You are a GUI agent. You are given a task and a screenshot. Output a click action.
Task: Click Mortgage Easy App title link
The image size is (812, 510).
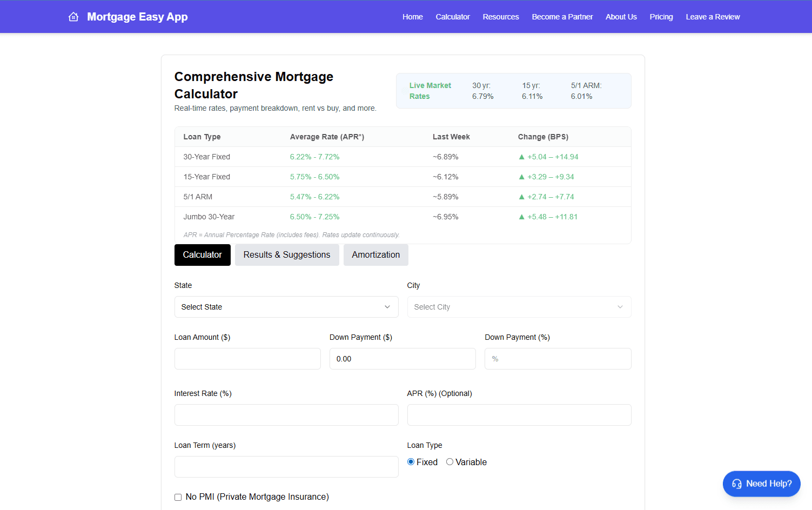(137, 17)
